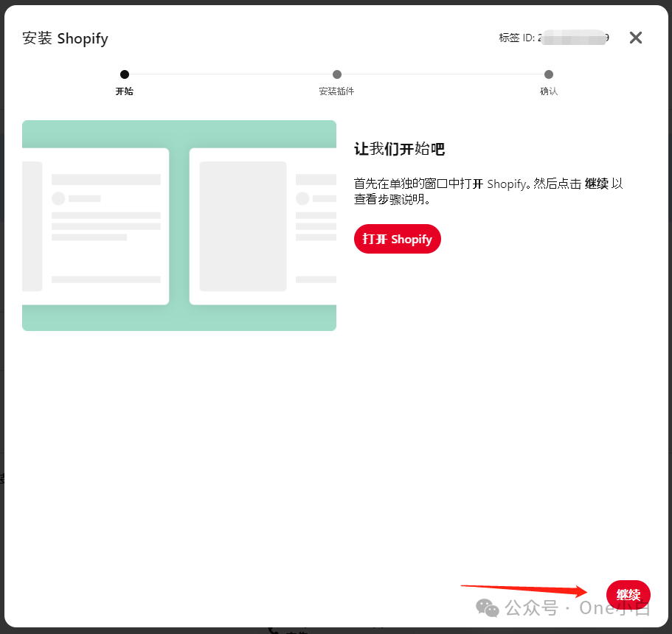Viewport: 672px width, 634px height.
Task: Click the 标签 ID text
Action: (554, 38)
